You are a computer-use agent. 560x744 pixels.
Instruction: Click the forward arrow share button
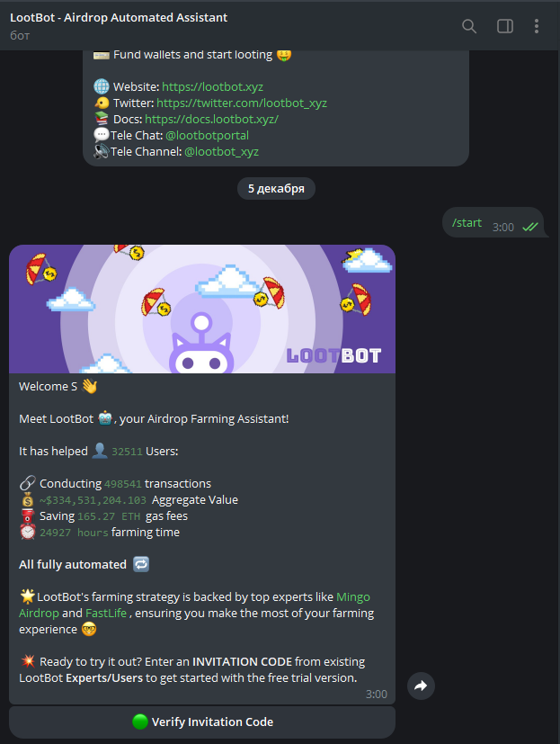421,686
